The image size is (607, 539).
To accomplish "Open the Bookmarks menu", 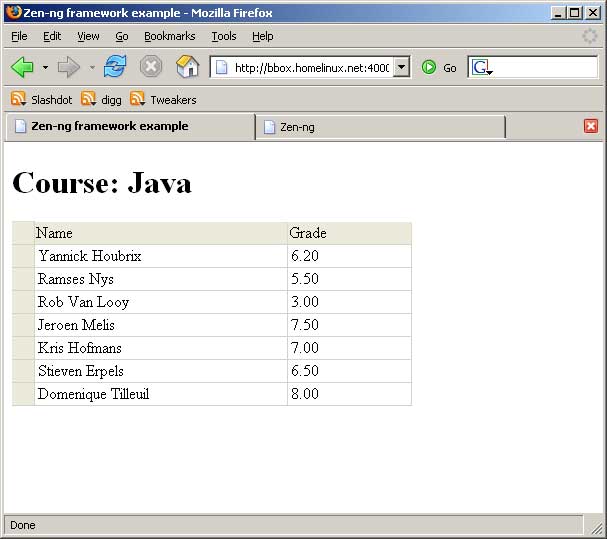I will click(x=169, y=36).
